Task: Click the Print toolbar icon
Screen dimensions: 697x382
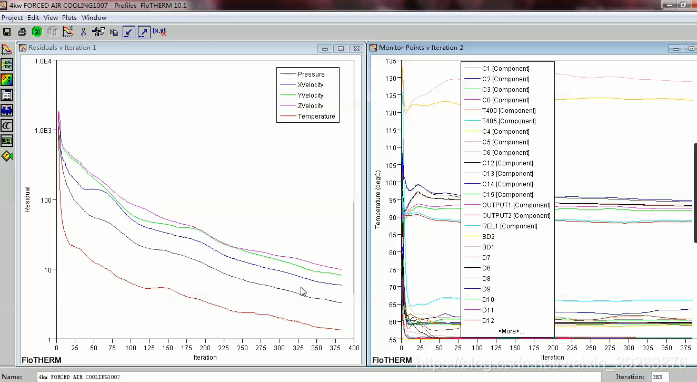Action: coord(22,32)
